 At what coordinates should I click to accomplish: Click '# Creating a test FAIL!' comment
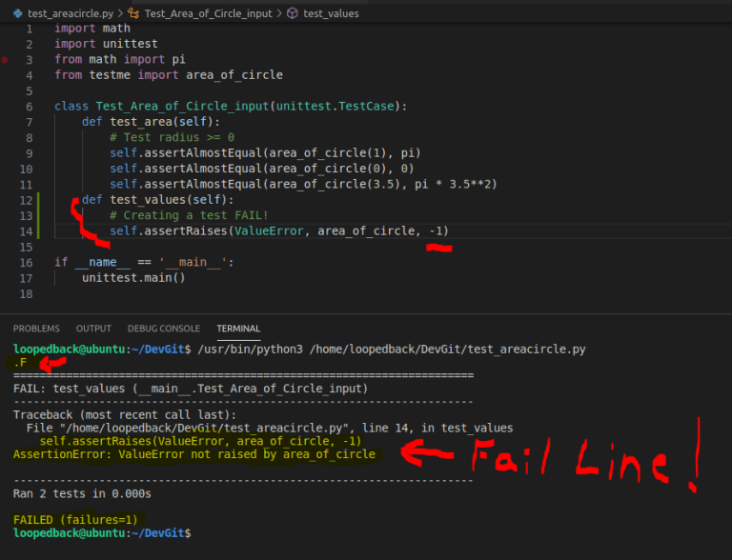pos(189,215)
